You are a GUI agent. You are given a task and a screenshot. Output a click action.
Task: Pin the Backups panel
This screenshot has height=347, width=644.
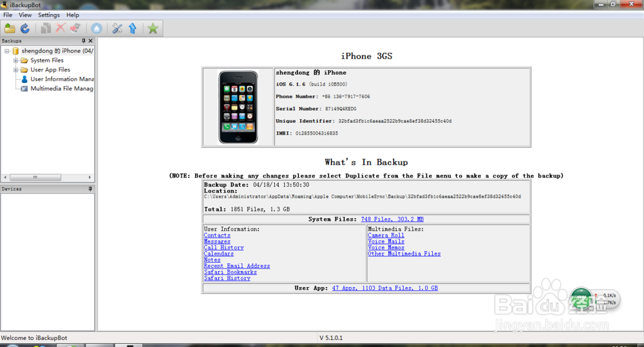coord(84,41)
